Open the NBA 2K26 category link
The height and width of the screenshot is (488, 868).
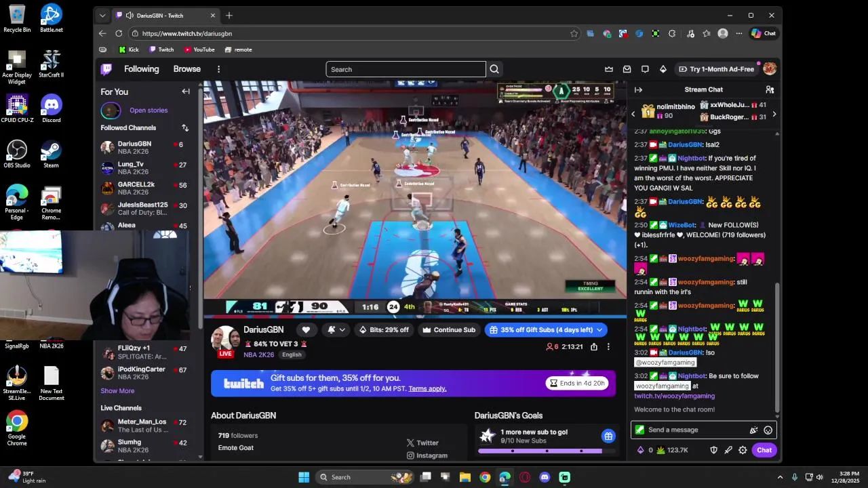[259, 354]
